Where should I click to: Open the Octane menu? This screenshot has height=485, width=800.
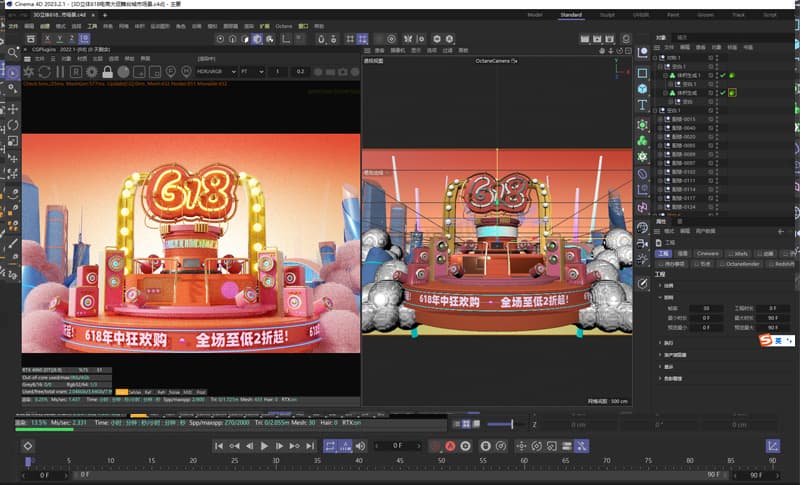click(284, 26)
